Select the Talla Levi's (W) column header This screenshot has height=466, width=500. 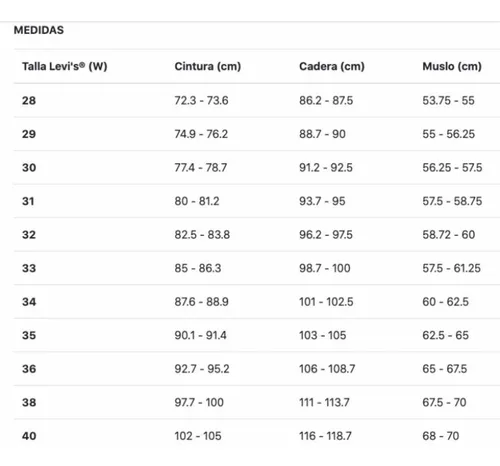click(65, 66)
